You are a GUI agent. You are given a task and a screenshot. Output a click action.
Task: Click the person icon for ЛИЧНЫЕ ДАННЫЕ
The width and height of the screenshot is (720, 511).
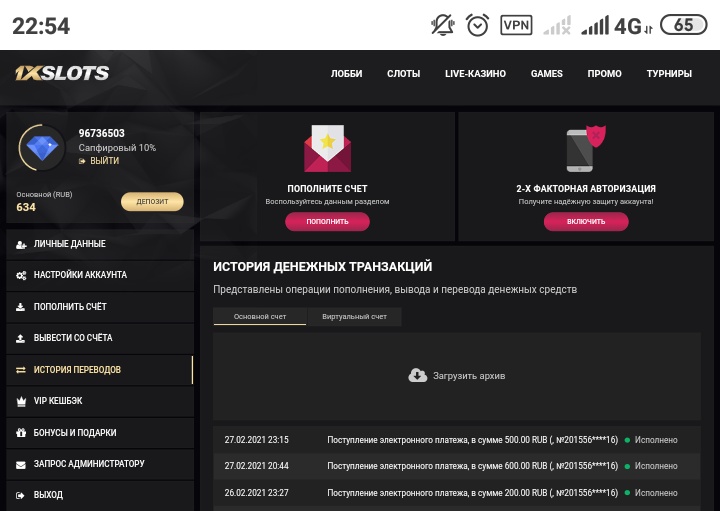pyautogui.click(x=21, y=245)
